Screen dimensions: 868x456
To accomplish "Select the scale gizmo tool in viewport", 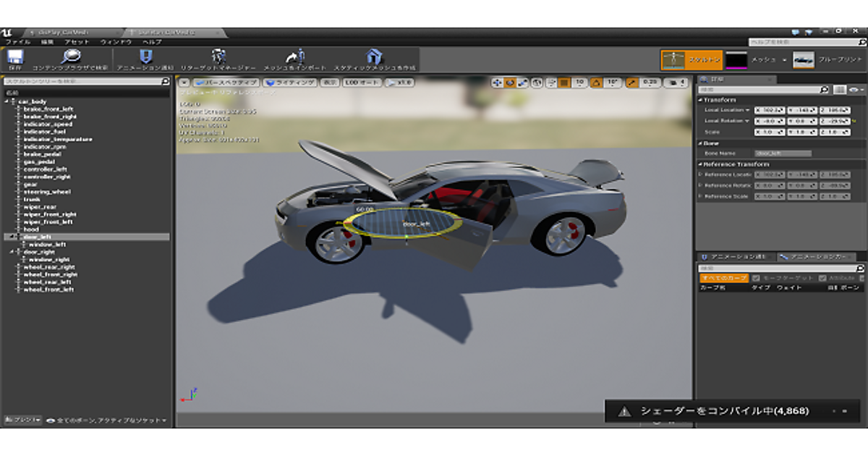I will [x=522, y=83].
